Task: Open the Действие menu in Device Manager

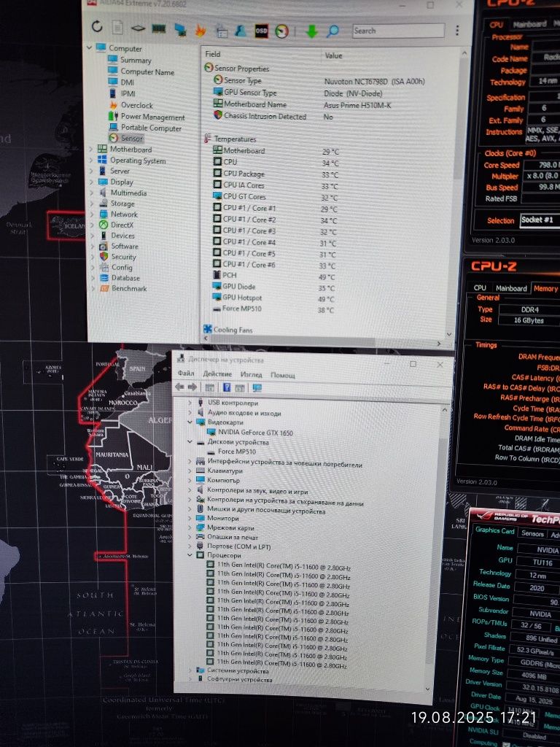Action: [x=217, y=374]
